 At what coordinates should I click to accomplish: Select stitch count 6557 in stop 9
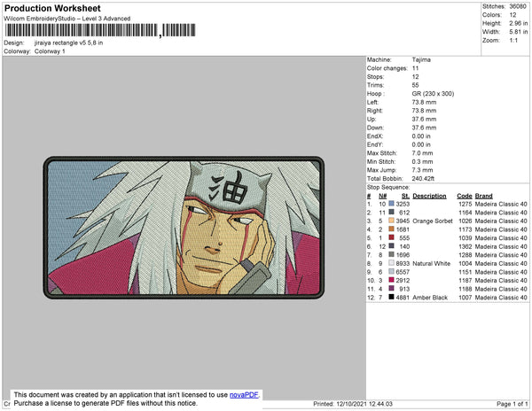click(403, 272)
